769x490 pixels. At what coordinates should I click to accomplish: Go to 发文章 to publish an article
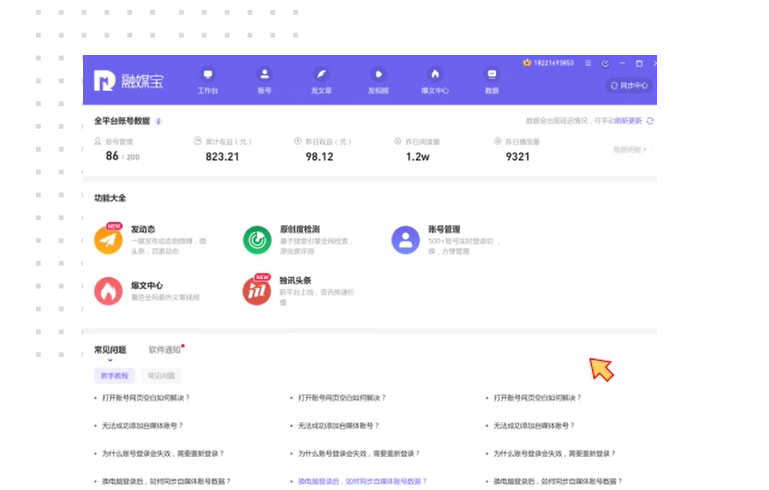coord(321,81)
